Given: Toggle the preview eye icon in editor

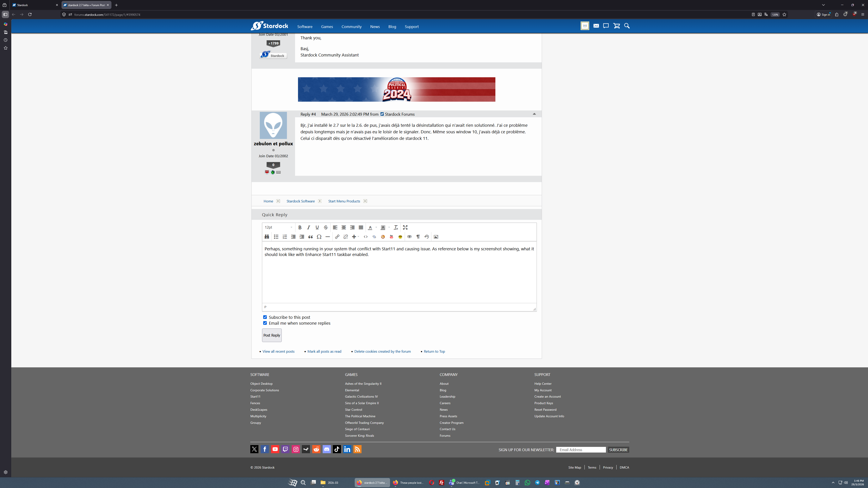Looking at the screenshot, I should click(x=409, y=237).
